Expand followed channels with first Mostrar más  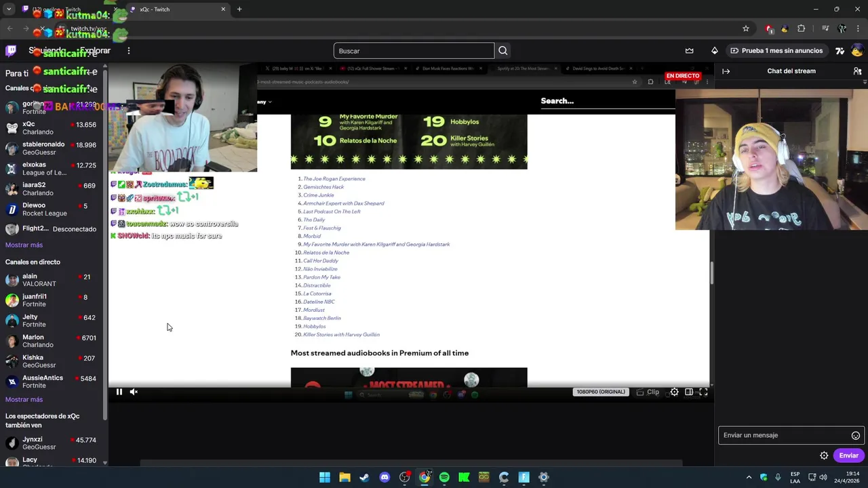(24, 245)
